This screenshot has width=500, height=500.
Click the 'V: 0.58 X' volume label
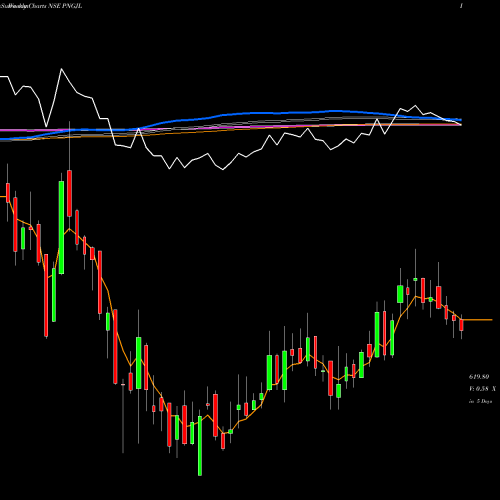pos(482,389)
